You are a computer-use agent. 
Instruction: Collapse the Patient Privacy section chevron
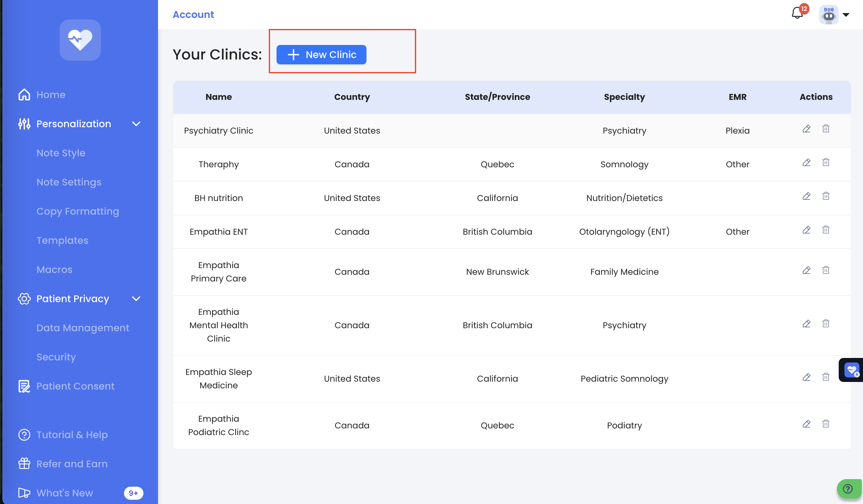pyautogui.click(x=136, y=299)
